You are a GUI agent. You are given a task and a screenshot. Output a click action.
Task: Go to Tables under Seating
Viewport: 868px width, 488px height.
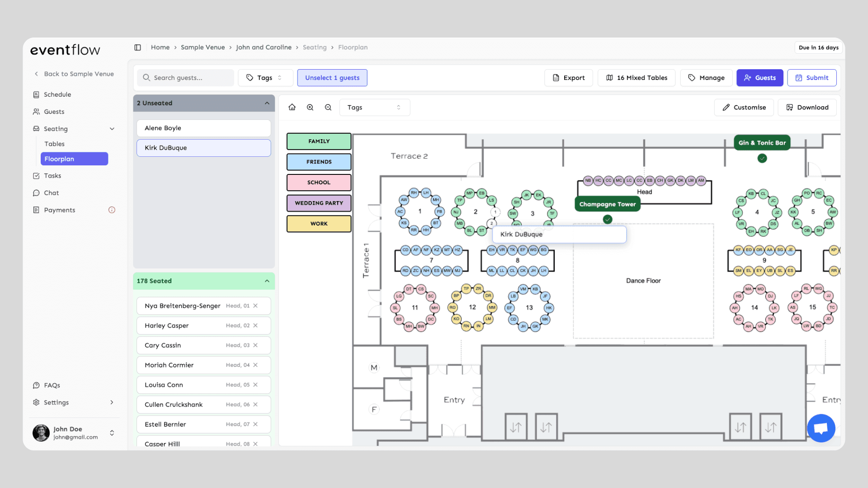tap(54, 144)
